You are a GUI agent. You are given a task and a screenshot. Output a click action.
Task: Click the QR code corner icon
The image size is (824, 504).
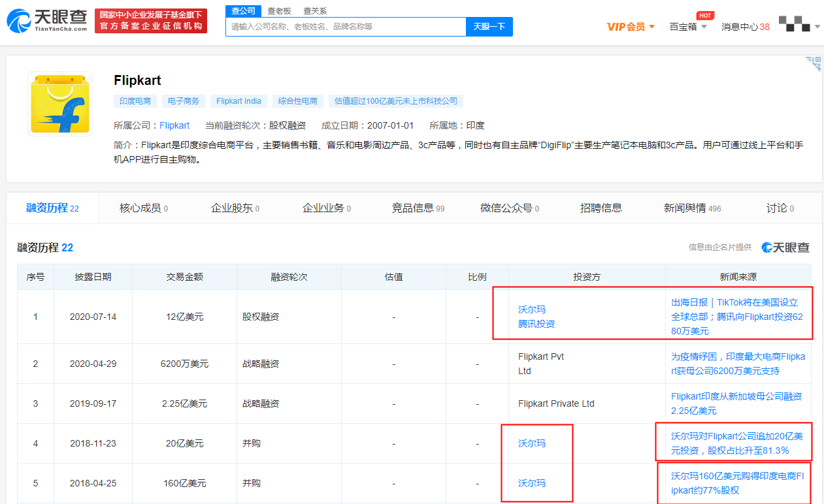813,64
